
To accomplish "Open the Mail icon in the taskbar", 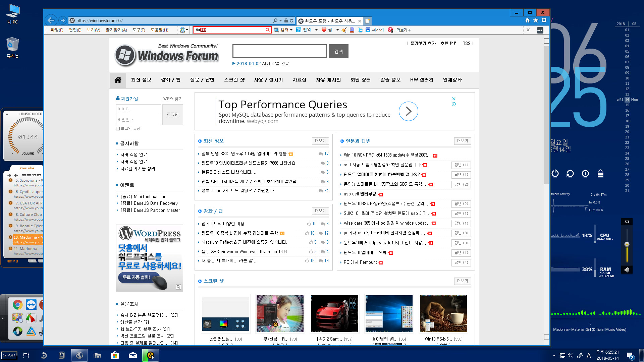I will pos(133,355).
